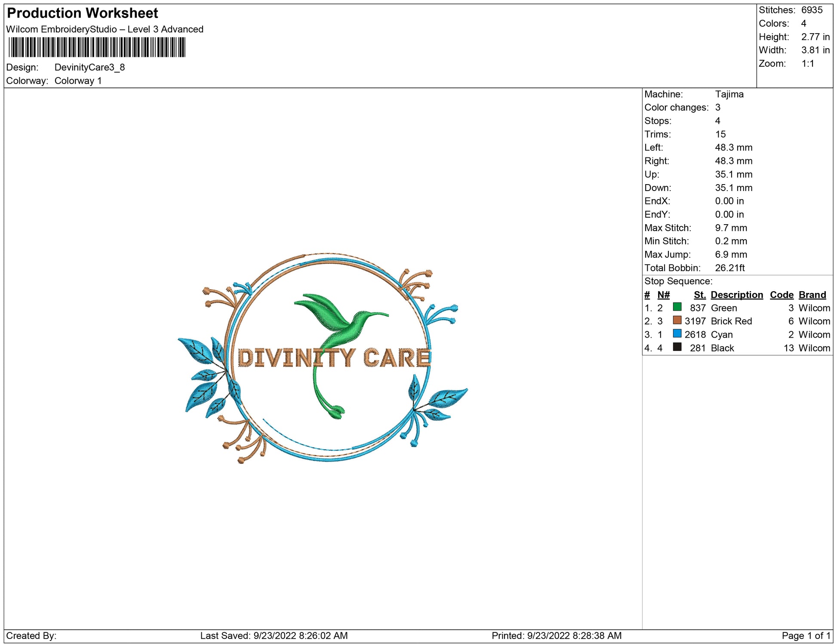Click the N# column header
This screenshot has width=837, height=644.
click(663, 295)
